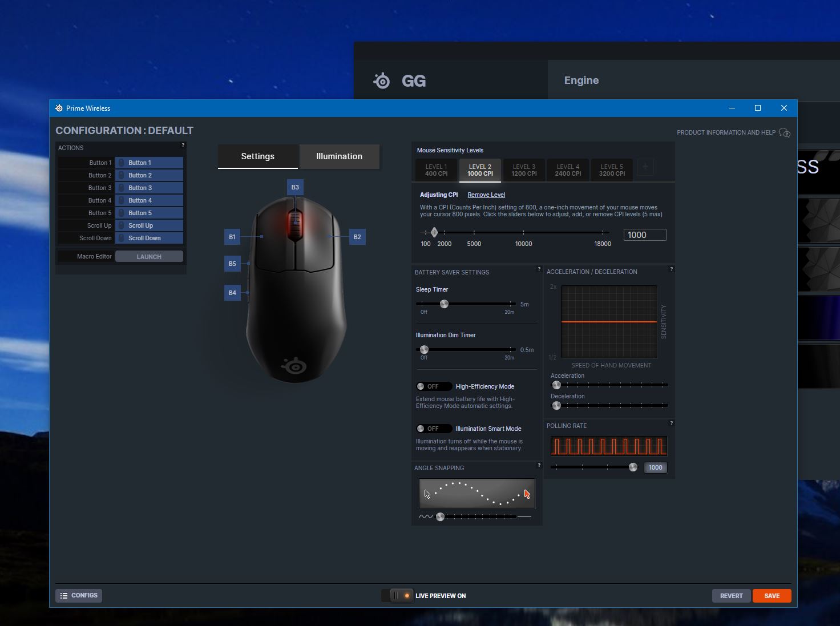
Task: Select the Level 3 1200 CPI tab
Action: [x=524, y=170]
